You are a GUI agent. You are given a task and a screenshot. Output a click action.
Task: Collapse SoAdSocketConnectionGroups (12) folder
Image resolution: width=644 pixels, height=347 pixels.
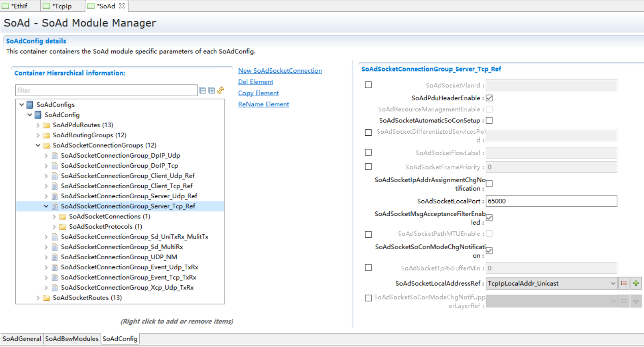click(x=38, y=145)
